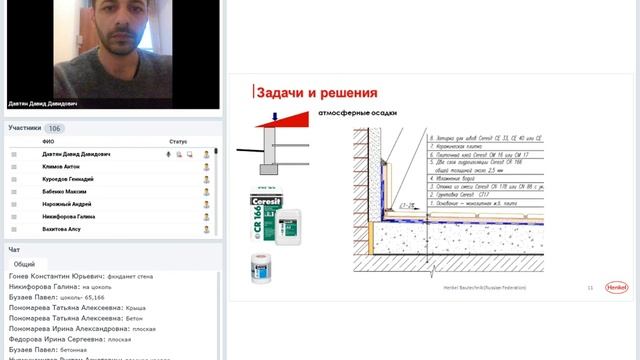Click chat message from Гонев Константин Юрьевич
640x360 pixels.
click(81, 276)
